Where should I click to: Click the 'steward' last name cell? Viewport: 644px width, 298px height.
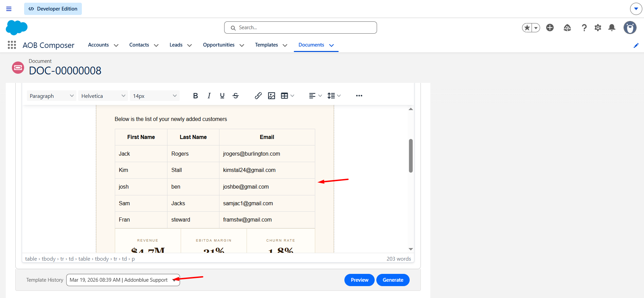point(193,220)
